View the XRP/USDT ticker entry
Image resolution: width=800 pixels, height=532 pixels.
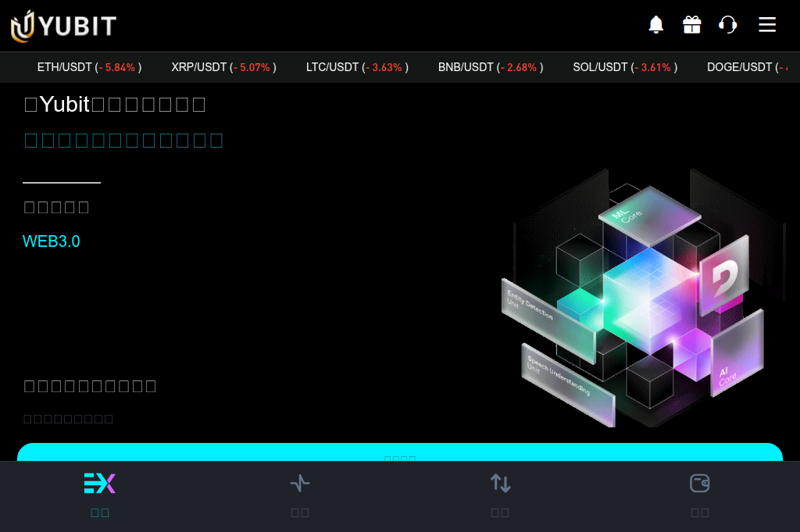tap(223, 67)
